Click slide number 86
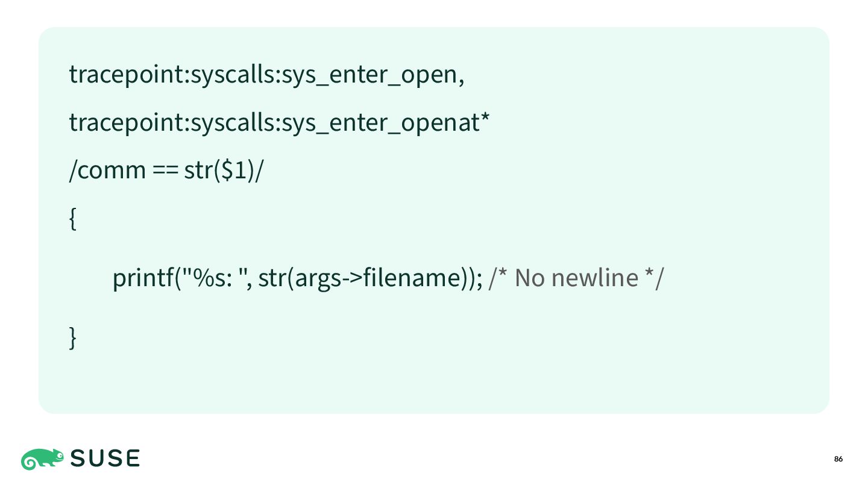The image size is (868, 488). coord(838,459)
